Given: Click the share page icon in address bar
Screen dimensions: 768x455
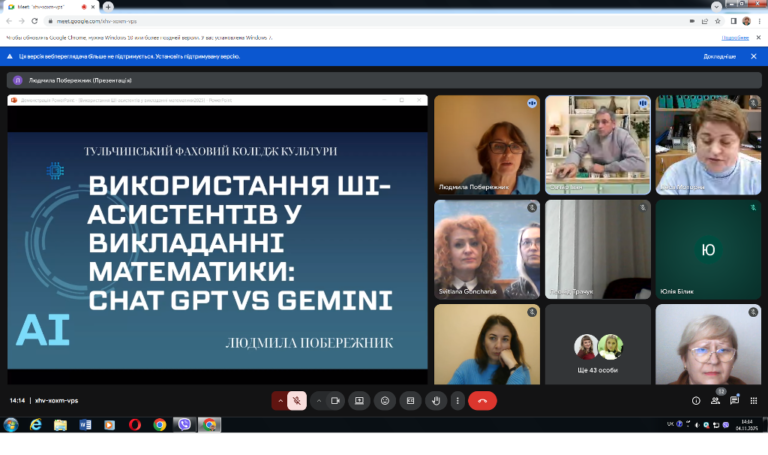Looking at the screenshot, I should coord(705,21).
